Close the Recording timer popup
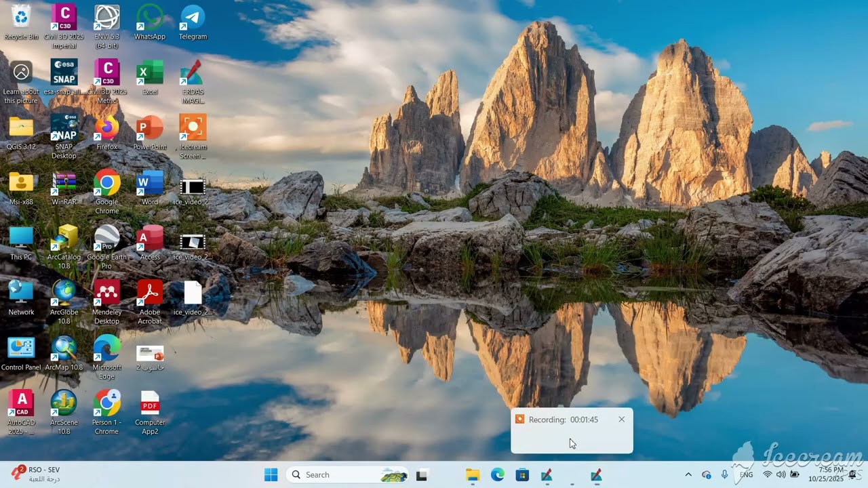 (621, 420)
